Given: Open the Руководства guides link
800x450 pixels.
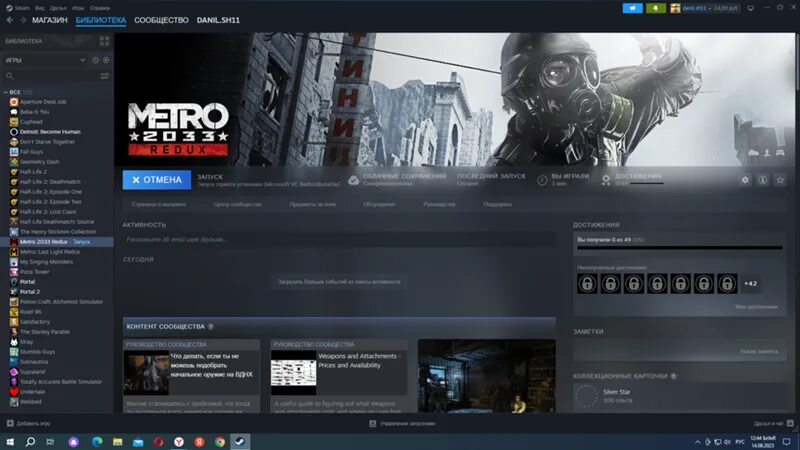Looking at the screenshot, I should pyautogui.click(x=439, y=204).
